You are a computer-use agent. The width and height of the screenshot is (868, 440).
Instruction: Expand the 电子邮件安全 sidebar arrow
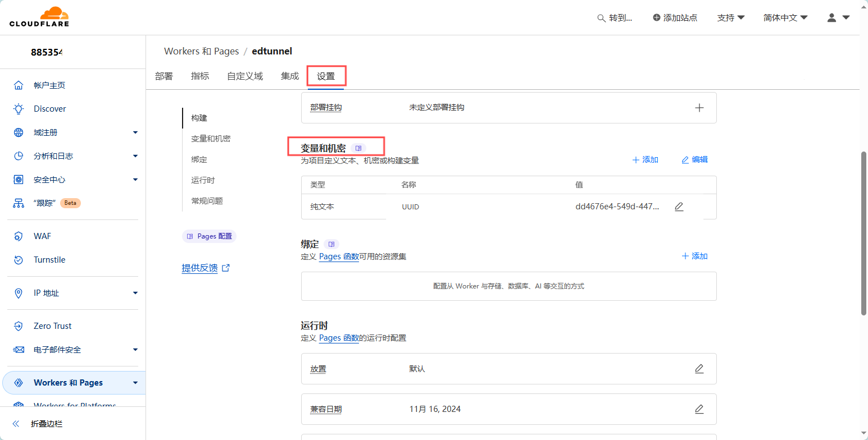[135, 350]
